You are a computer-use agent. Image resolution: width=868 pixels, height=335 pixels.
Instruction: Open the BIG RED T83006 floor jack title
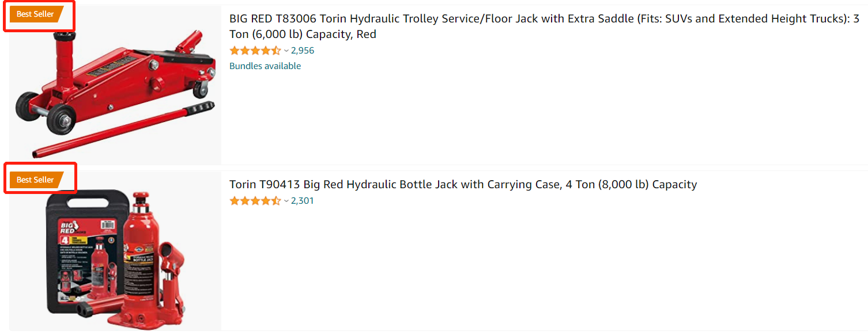(544, 26)
